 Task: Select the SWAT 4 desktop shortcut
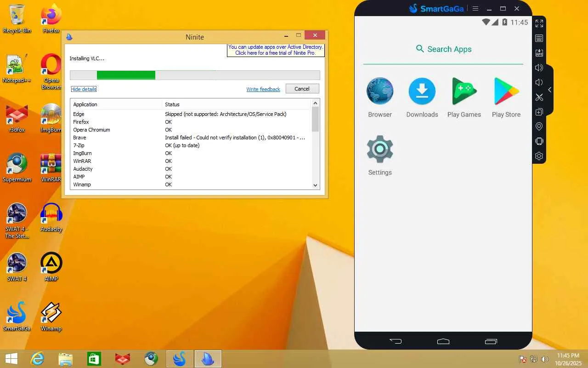click(x=17, y=267)
